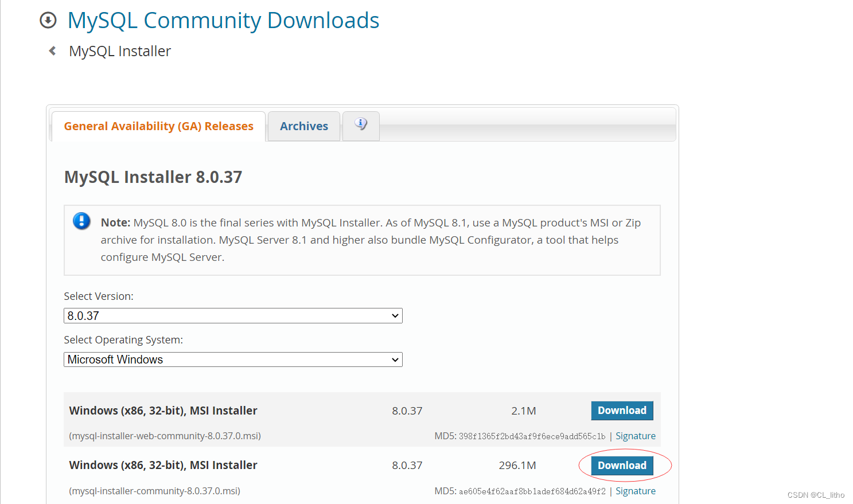Click the Select Version label
The image size is (853, 504).
click(99, 296)
